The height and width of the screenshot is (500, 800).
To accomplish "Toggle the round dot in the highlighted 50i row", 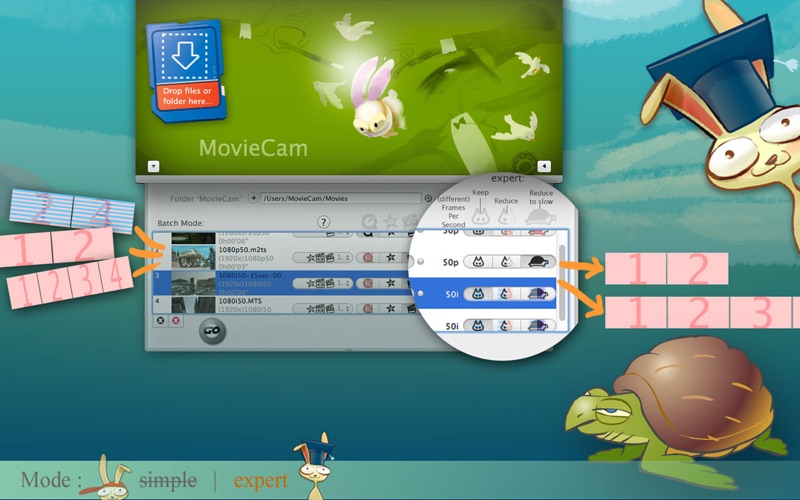I will pyautogui.click(x=421, y=293).
